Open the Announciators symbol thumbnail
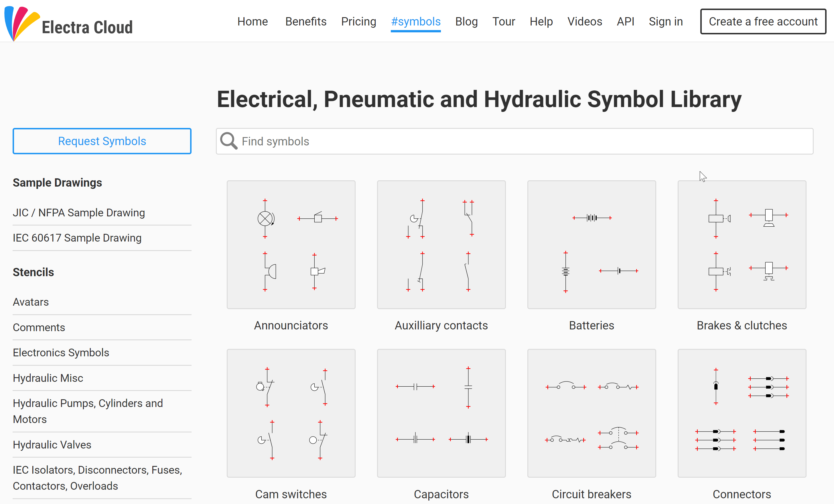Image resolution: width=834 pixels, height=504 pixels. pos(291,244)
